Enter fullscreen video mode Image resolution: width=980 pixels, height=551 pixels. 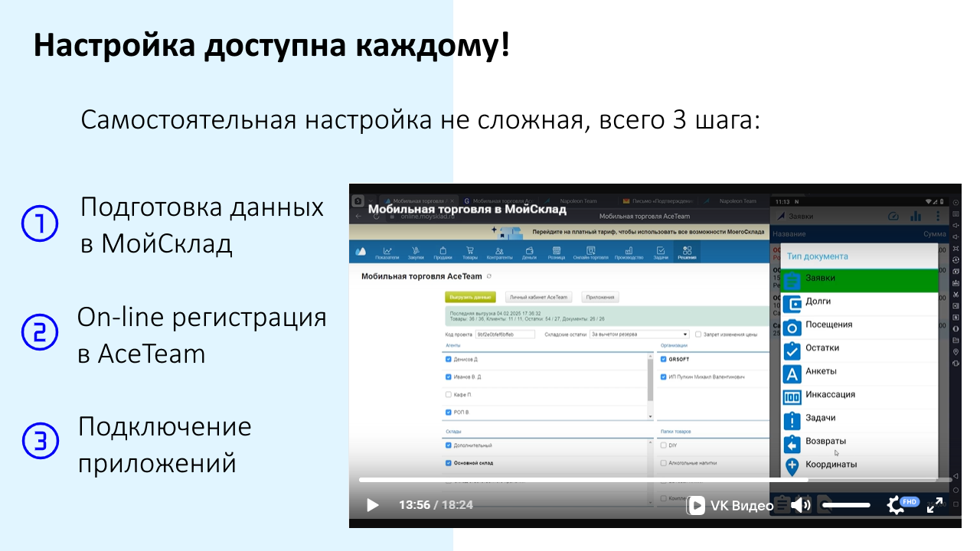tap(935, 505)
